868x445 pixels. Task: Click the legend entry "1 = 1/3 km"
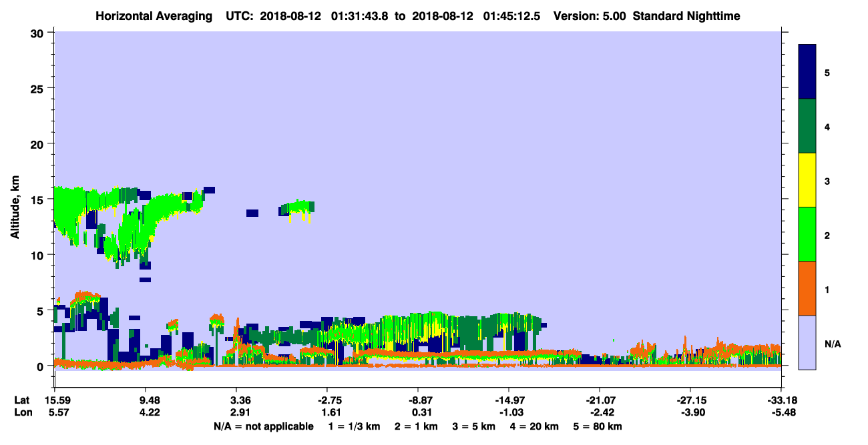(354, 426)
